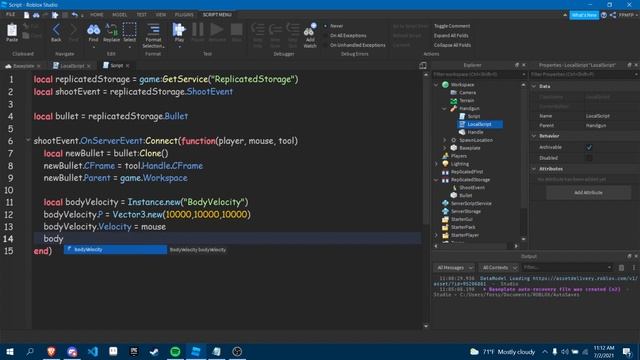Collapse the Handgun tree node
Viewport: 640px width, 360px height.
pyautogui.click(x=444, y=109)
